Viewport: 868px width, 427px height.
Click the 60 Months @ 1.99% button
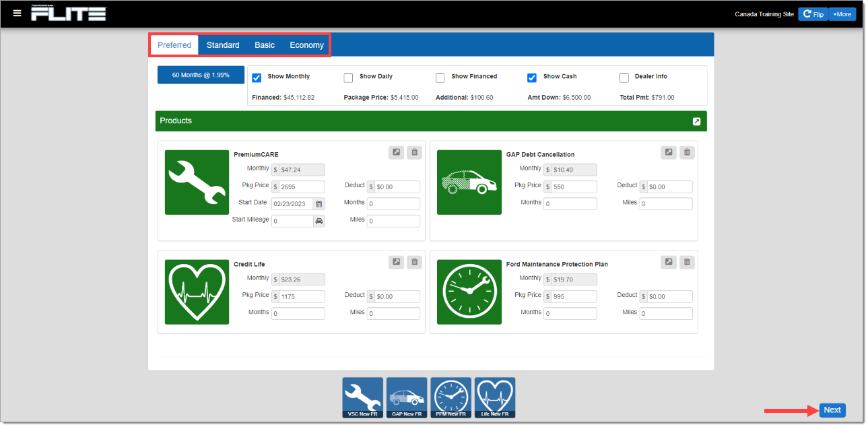tap(201, 75)
